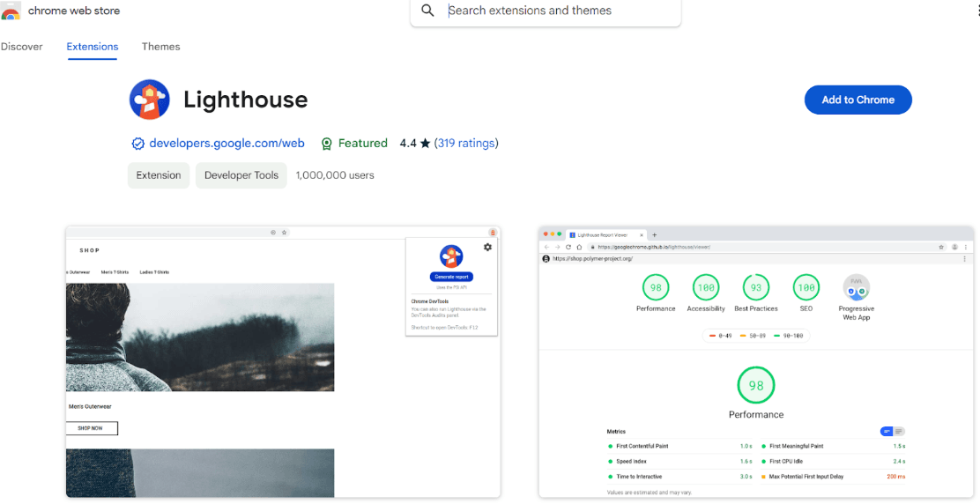
Task: Click Generate report button in popup screenshot
Action: click(x=451, y=277)
